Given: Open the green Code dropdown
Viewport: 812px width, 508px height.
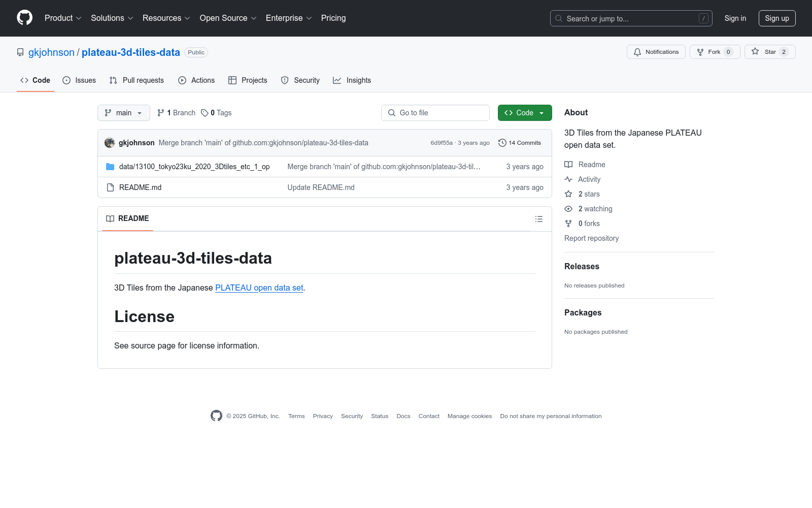Looking at the screenshot, I should pos(525,113).
